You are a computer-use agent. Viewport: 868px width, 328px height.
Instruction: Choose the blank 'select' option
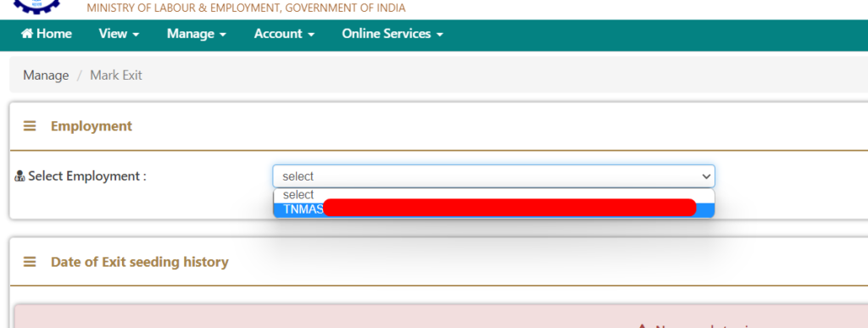coord(494,195)
